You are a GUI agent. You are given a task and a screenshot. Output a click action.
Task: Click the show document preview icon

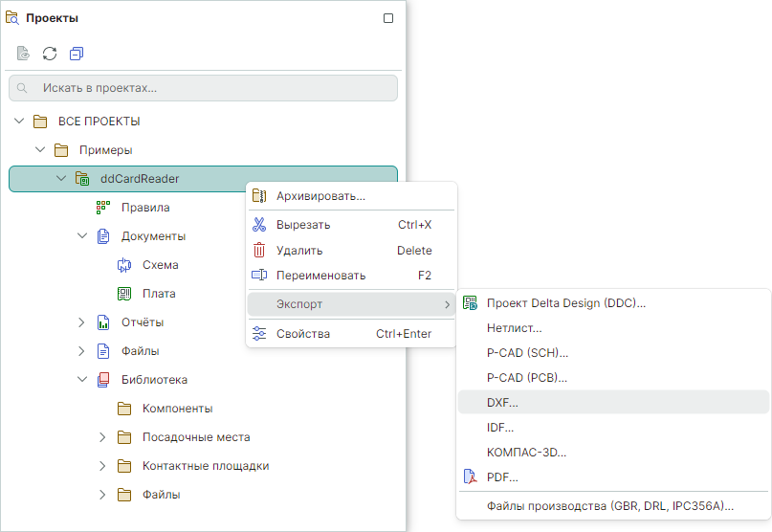click(23, 54)
